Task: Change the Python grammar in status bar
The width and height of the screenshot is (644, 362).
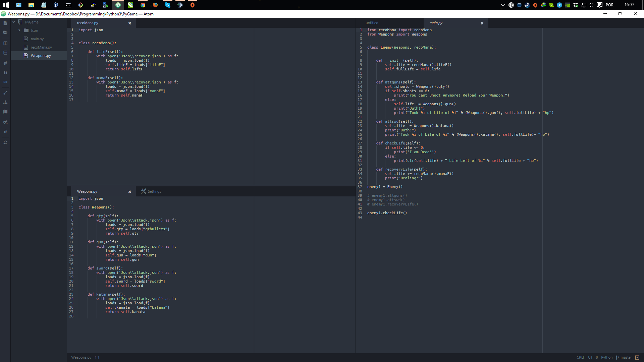Action: click(607, 357)
